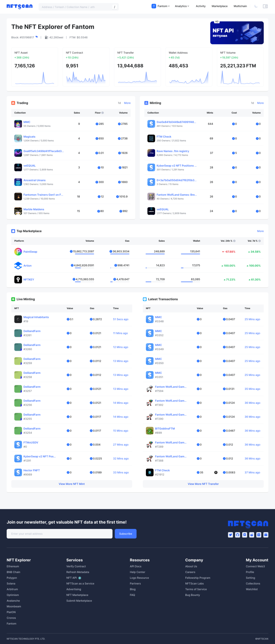Open the Fellowship Program footer link
This screenshot has height=644, width=275.
click(198, 578)
